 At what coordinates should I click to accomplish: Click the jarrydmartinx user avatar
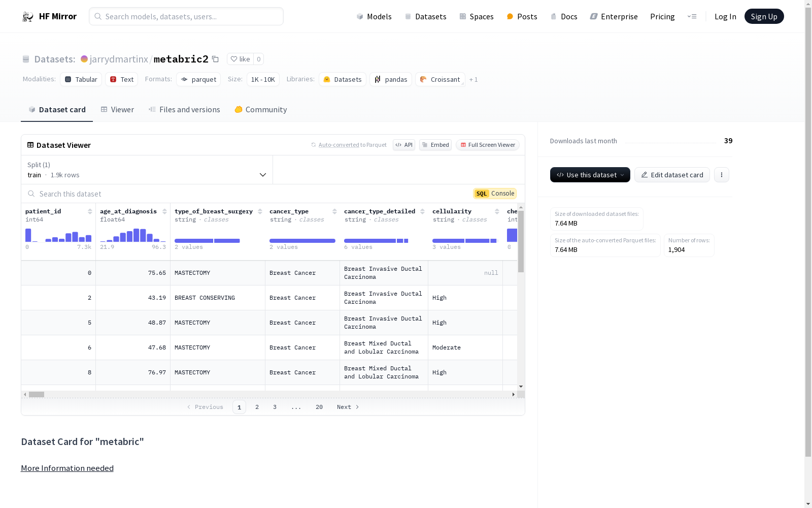coord(84,59)
